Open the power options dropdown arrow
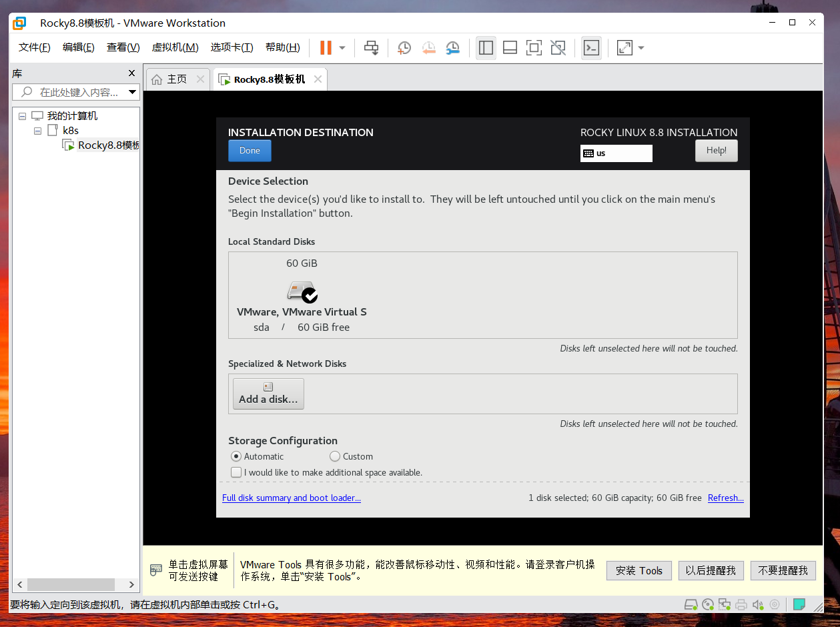 [x=342, y=48]
